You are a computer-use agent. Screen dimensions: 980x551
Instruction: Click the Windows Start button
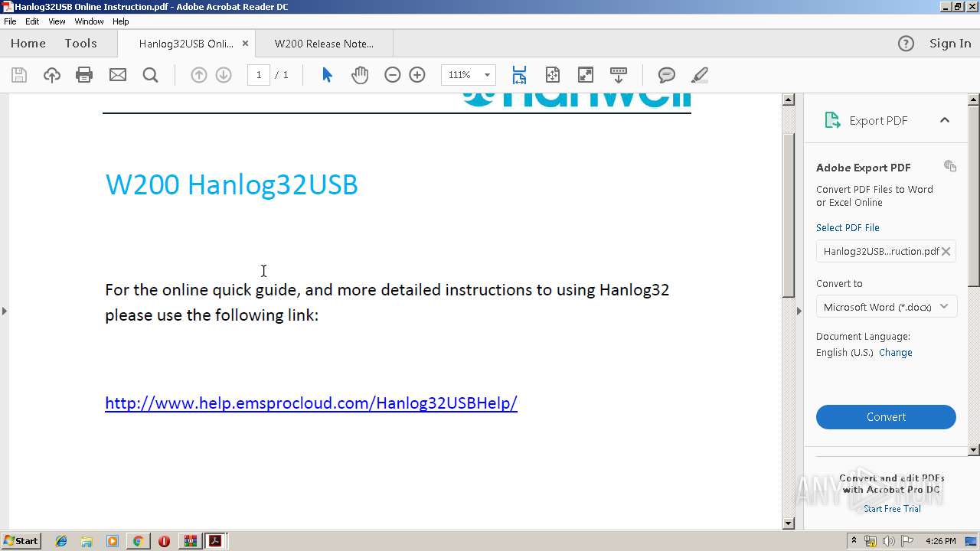[21, 540]
